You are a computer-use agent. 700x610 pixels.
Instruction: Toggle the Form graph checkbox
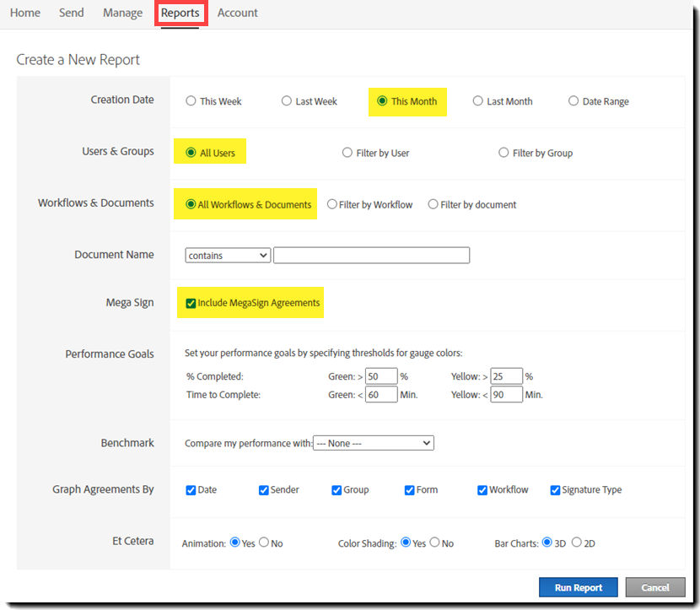click(x=409, y=490)
